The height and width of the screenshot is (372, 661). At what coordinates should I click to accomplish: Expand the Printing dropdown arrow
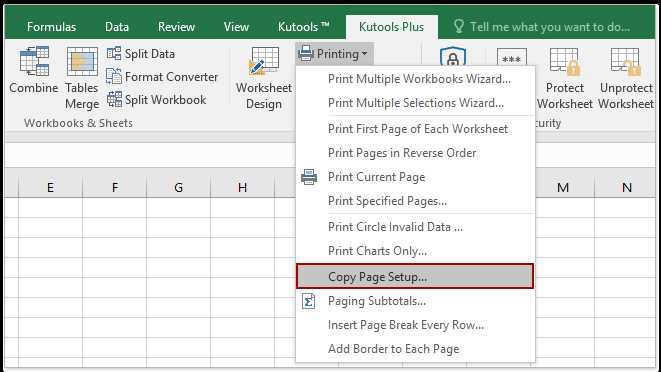(365, 54)
